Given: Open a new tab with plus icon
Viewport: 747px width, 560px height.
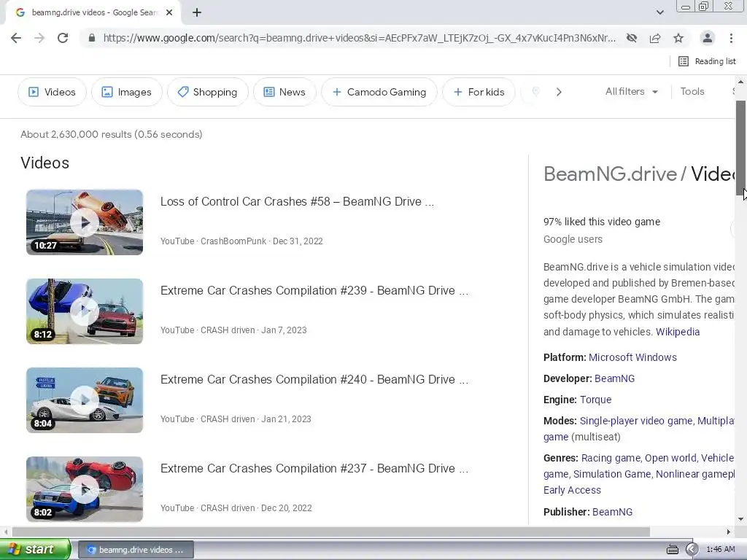Looking at the screenshot, I should (x=197, y=13).
